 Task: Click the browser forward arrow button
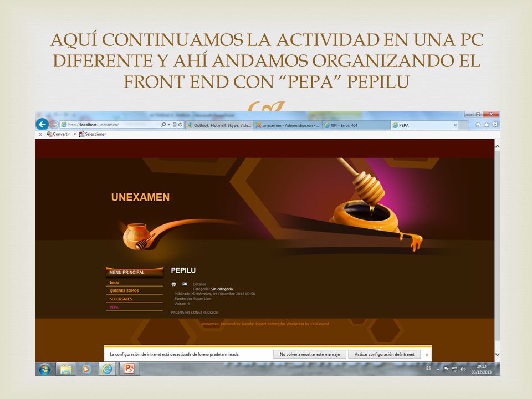pyautogui.click(x=54, y=124)
